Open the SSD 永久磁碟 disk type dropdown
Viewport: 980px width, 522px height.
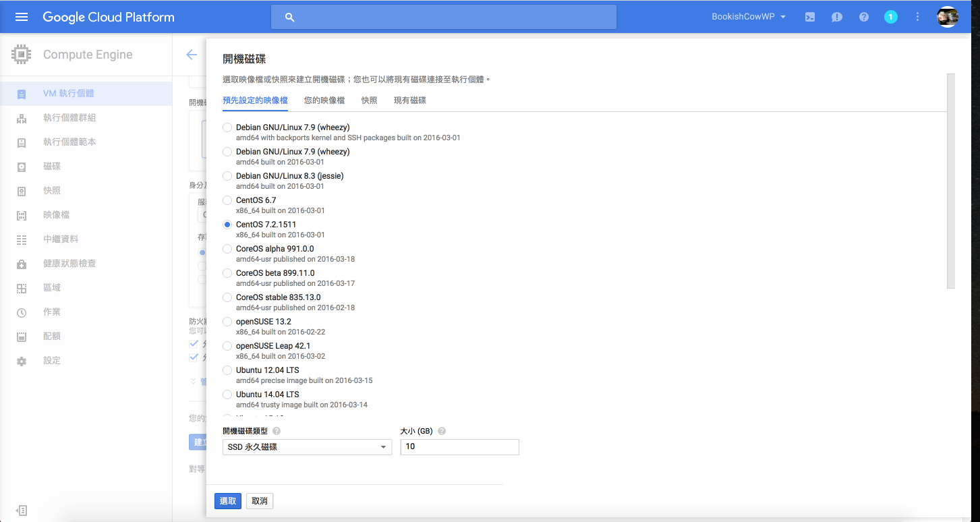tap(307, 447)
